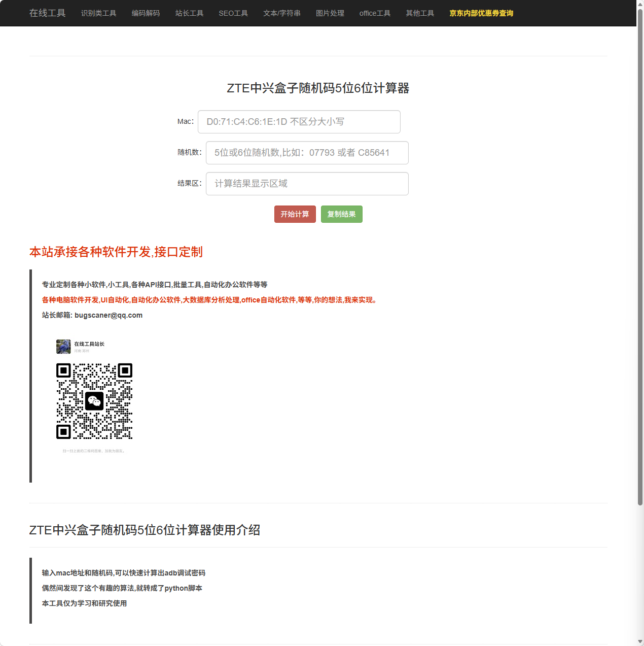Click the page vertical scrollbar thumb
Image resolution: width=644 pixels, height=646 pixels.
(x=640, y=257)
